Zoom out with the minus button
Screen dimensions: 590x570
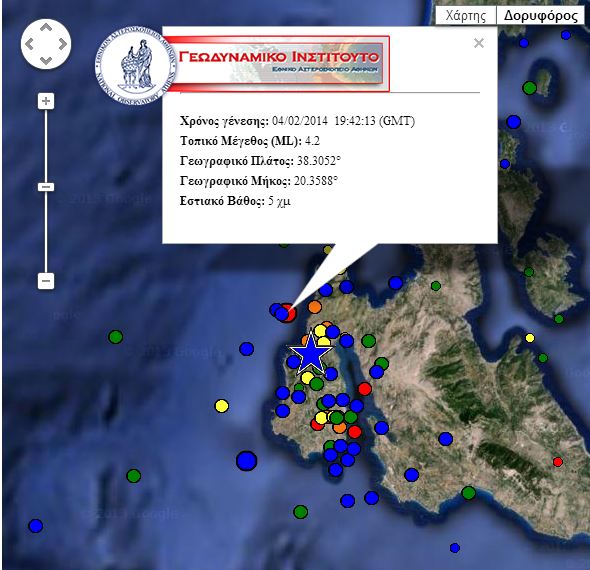coord(46,281)
